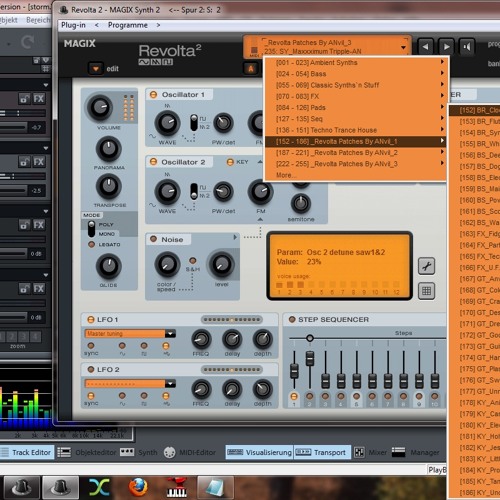Open the Mixer view

pos(370,452)
